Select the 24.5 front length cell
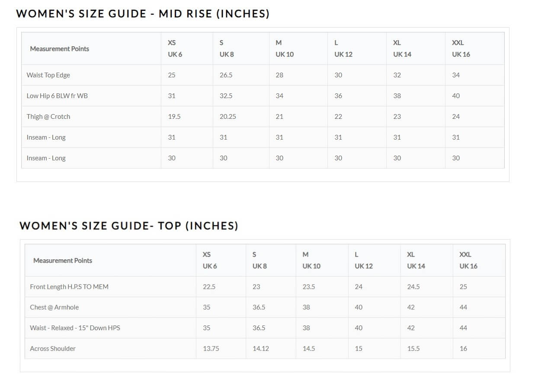The image size is (535, 392). [413, 287]
